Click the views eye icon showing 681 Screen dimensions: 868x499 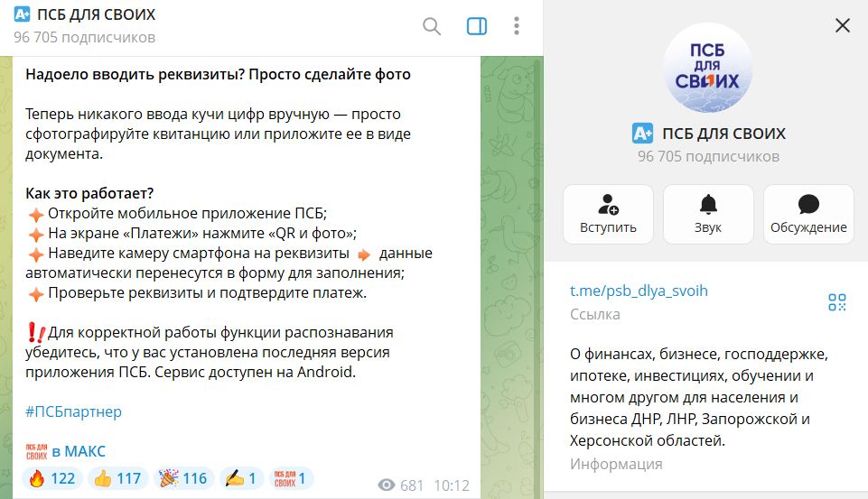point(387,485)
